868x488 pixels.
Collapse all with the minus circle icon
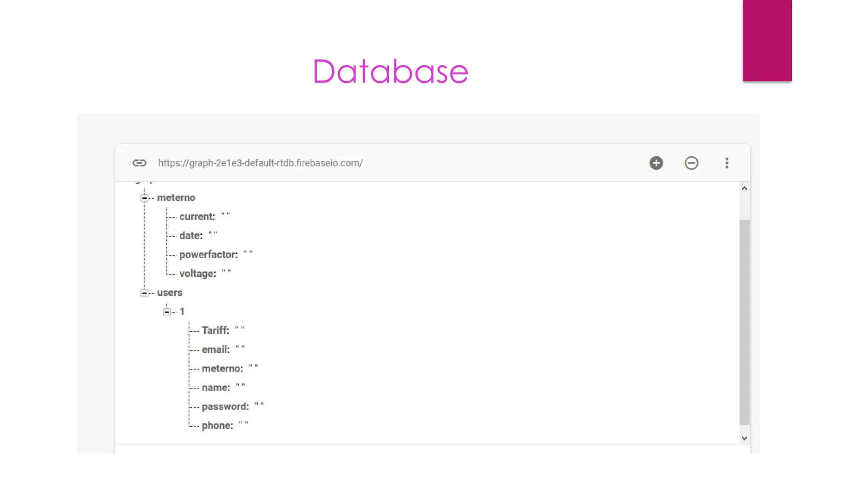tap(691, 163)
